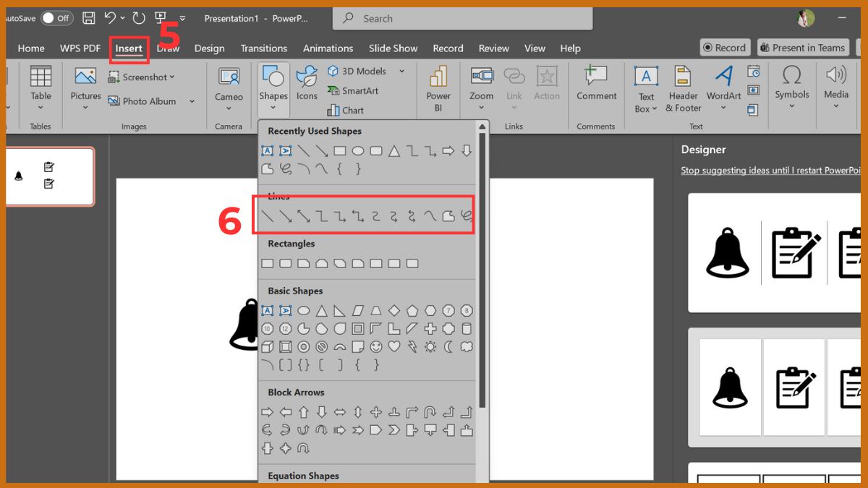This screenshot has height=488, width=868.
Task: Click the Present in Teams button
Action: click(x=803, y=47)
